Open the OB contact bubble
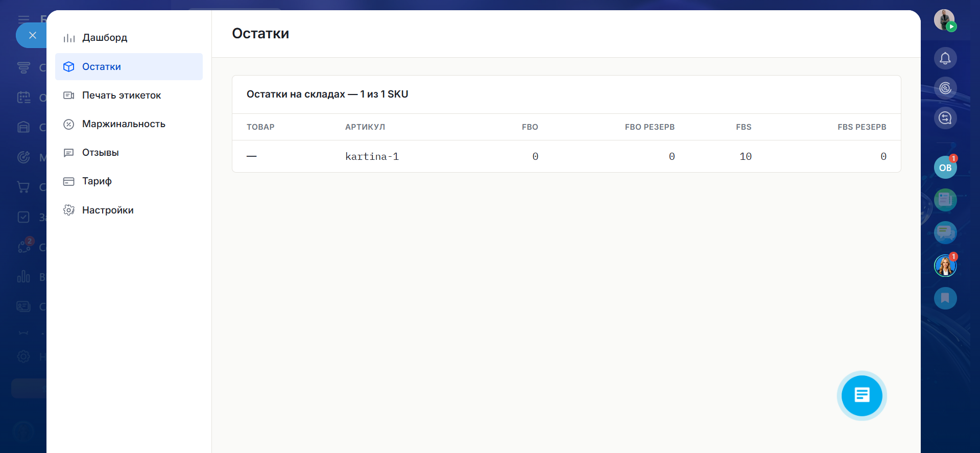This screenshot has width=980, height=453. coord(945,168)
